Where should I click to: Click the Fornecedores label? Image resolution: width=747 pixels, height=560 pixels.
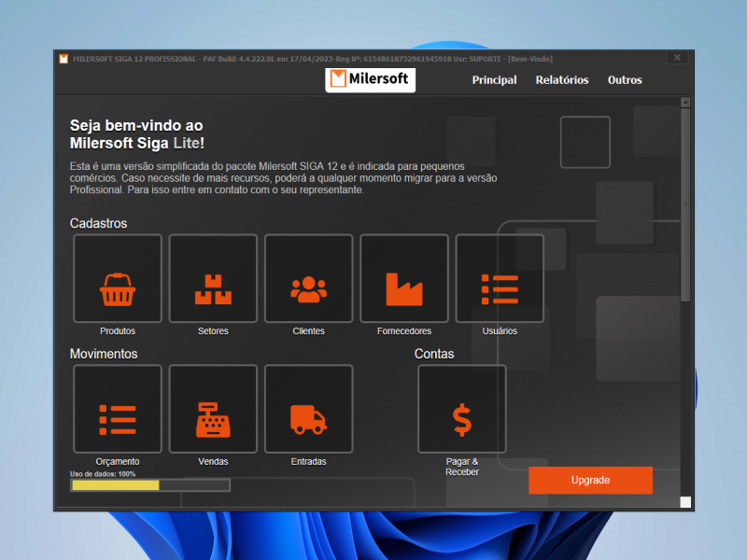coord(404,331)
